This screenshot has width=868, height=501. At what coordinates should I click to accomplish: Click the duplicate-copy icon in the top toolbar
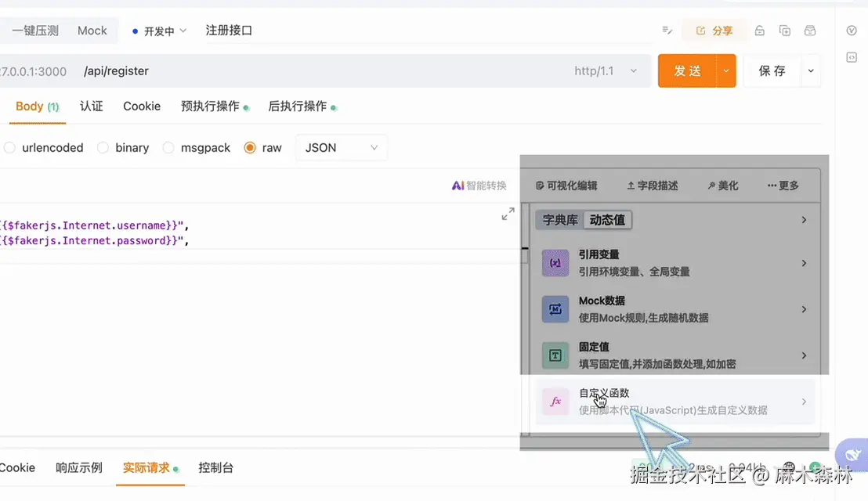[x=784, y=31]
